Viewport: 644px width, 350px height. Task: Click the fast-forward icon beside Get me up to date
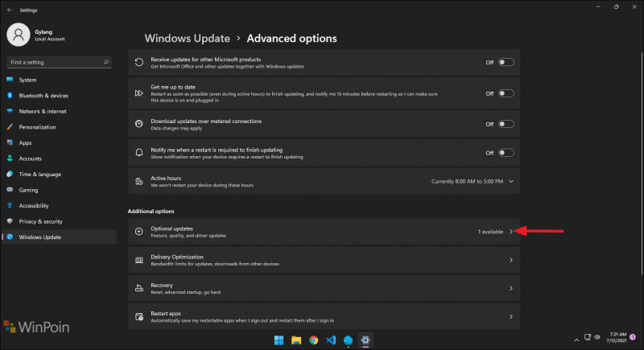(139, 93)
